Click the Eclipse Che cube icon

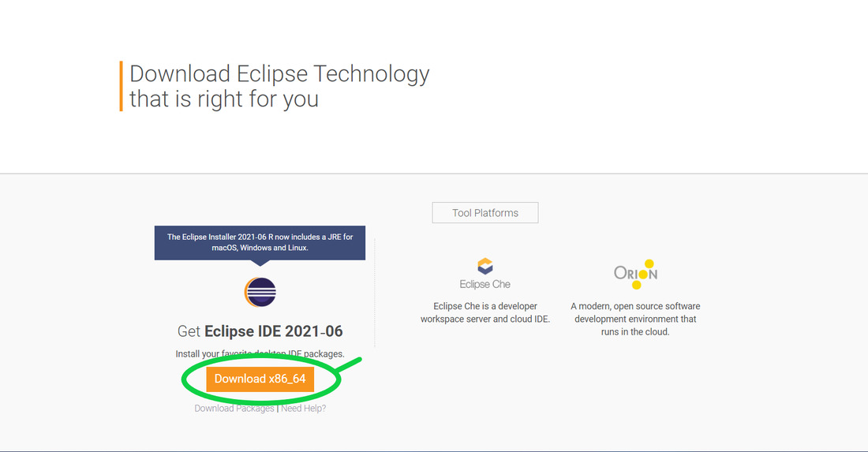coord(485,266)
